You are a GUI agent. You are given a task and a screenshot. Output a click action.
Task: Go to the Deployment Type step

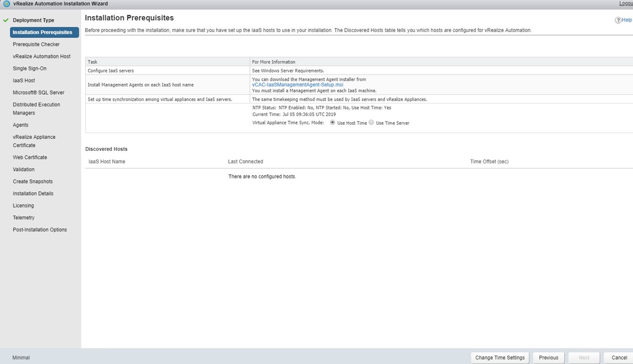click(33, 20)
